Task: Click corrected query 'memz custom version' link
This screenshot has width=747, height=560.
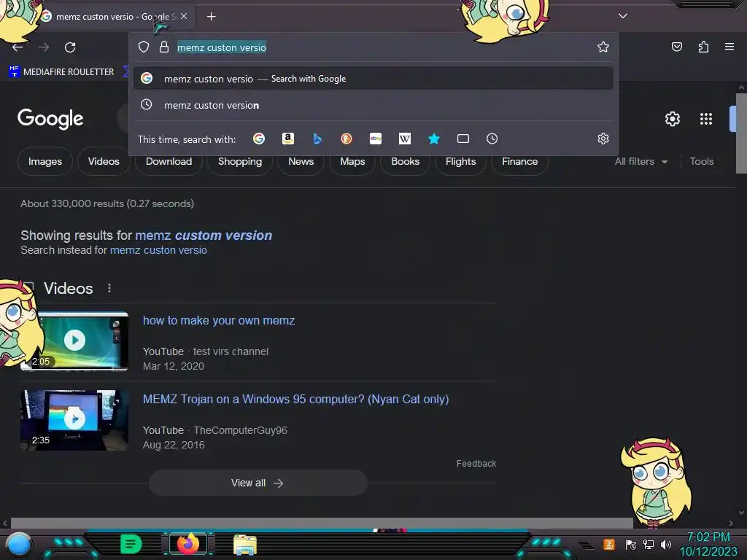Action: coord(204,236)
